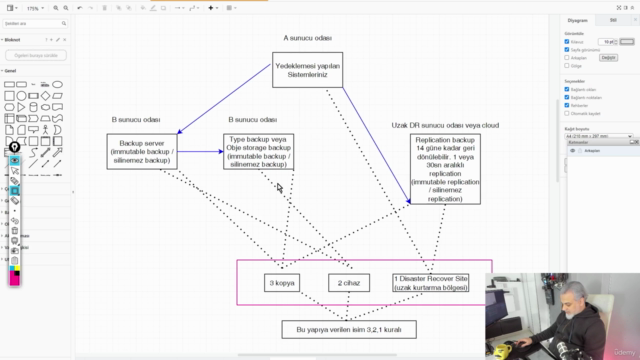This screenshot has width=640, height=360.
Task: Open the insert plus dropdown
Action: click(213, 8)
